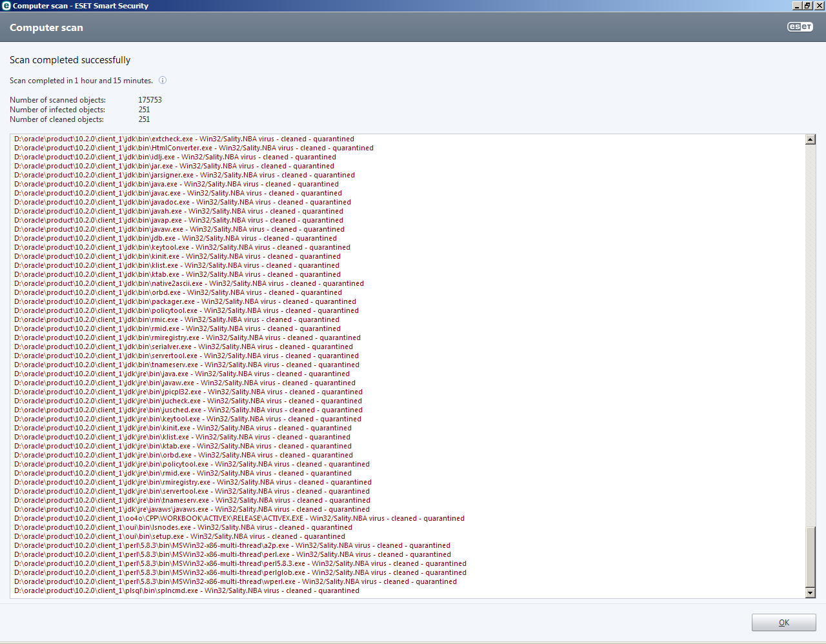The height and width of the screenshot is (644, 826).
Task: Click the scanned objects count 175753
Action: click(x=150, y=100)
